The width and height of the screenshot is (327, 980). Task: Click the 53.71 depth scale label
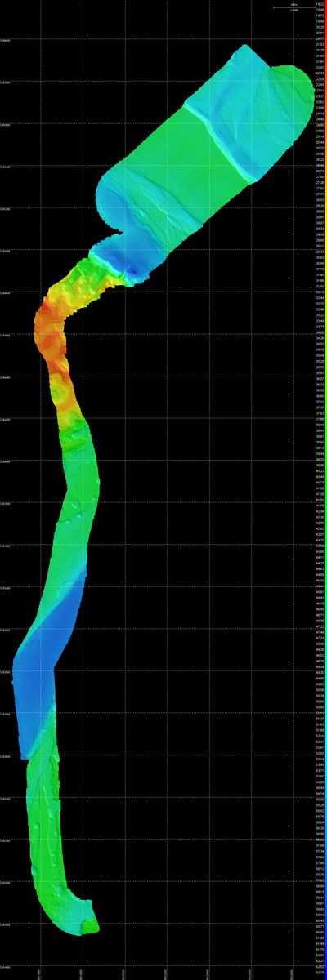319,770
